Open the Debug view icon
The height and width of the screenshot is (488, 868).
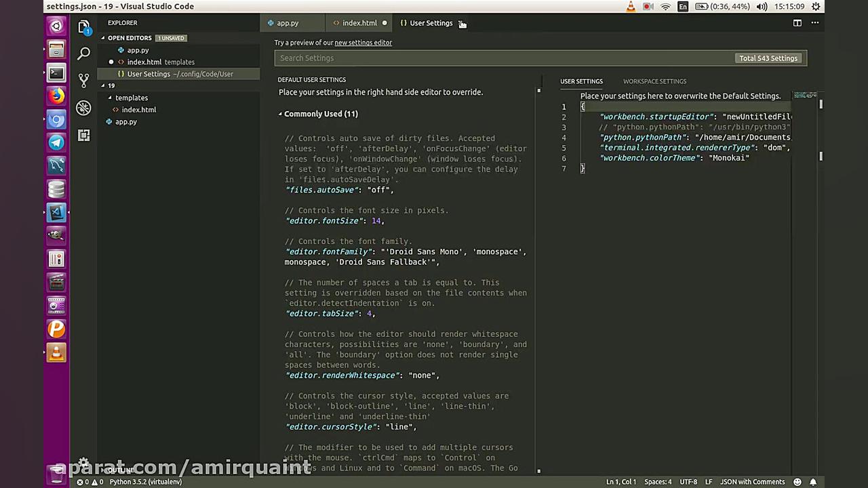(x=83, y=108)
